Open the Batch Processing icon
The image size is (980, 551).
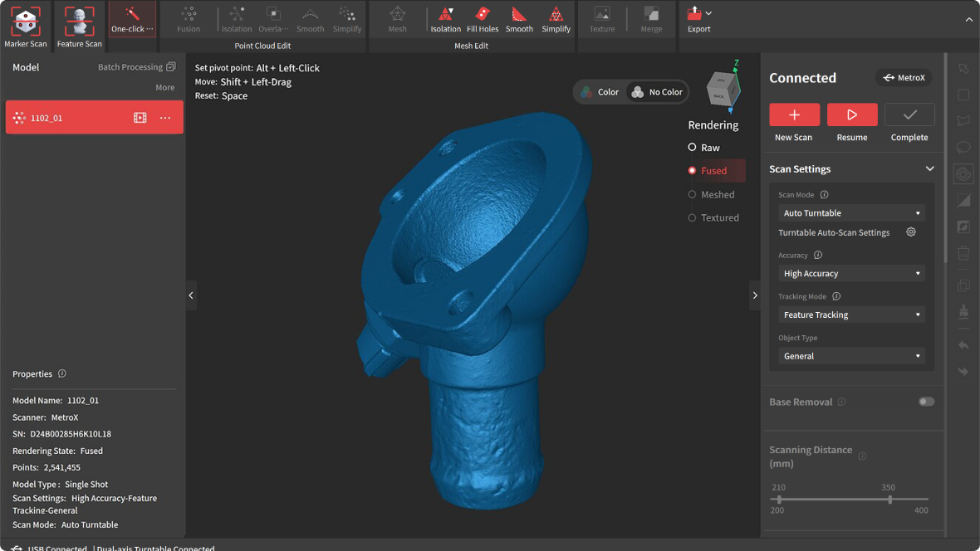point(171,67)
